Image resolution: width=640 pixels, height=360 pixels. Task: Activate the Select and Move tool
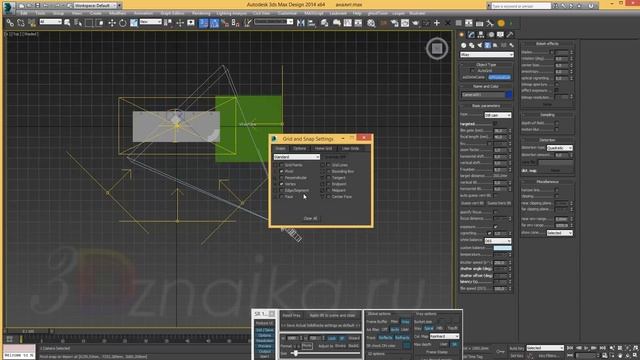pyautogui.click(x=111, y=23)
